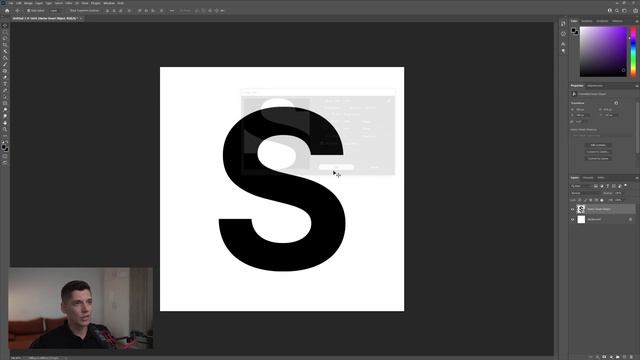Image resolution: width=640 pixels, height=360 pixels.
Task: Hide the Background layer via its eye icon
Action: point(572,219)
